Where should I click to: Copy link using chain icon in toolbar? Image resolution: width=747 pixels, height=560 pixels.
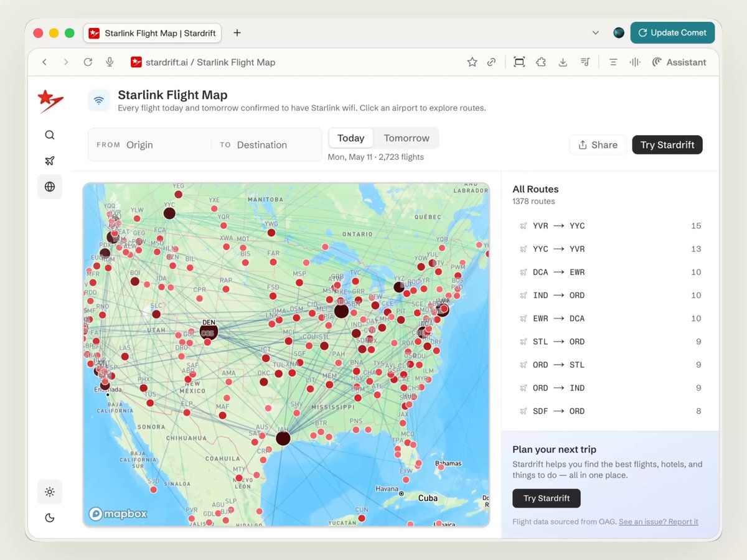coord(491,62)
